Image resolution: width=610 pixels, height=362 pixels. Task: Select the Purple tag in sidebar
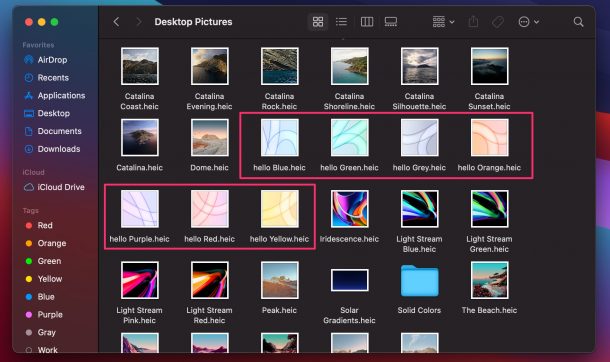44,315
